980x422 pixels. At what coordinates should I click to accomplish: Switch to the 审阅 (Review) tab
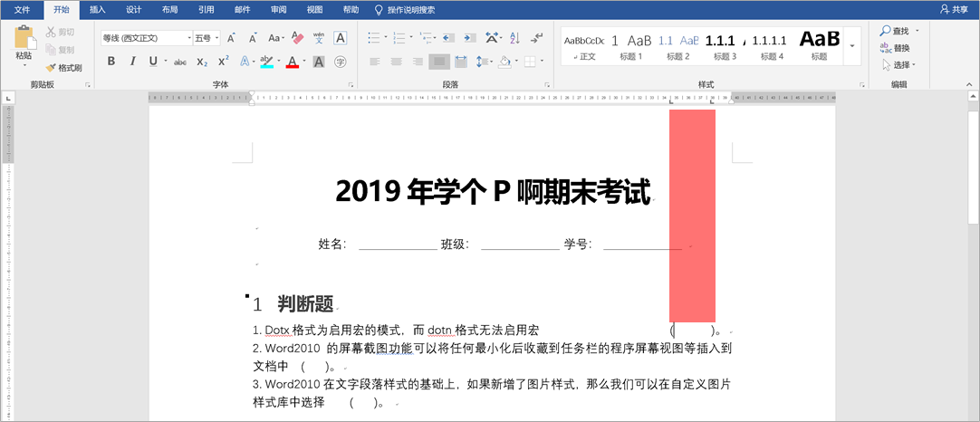pos(279,9)
